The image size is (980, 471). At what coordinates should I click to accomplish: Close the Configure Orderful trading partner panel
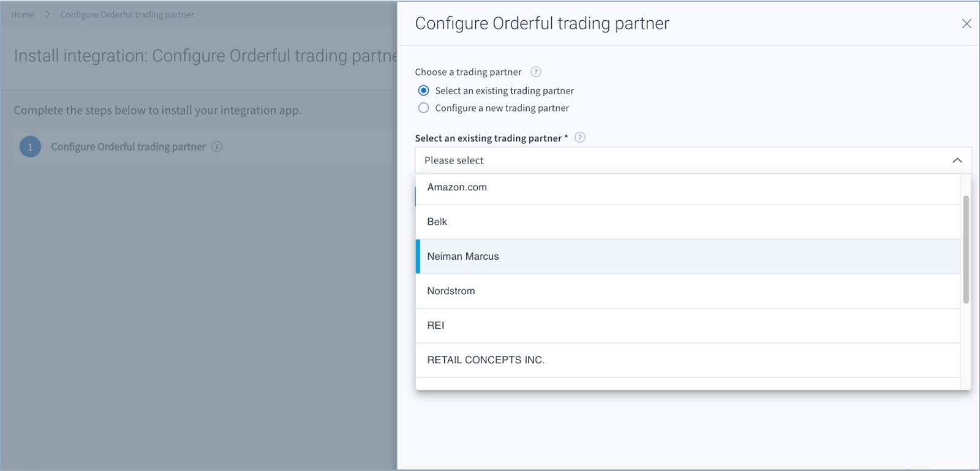tap(967, 23)
